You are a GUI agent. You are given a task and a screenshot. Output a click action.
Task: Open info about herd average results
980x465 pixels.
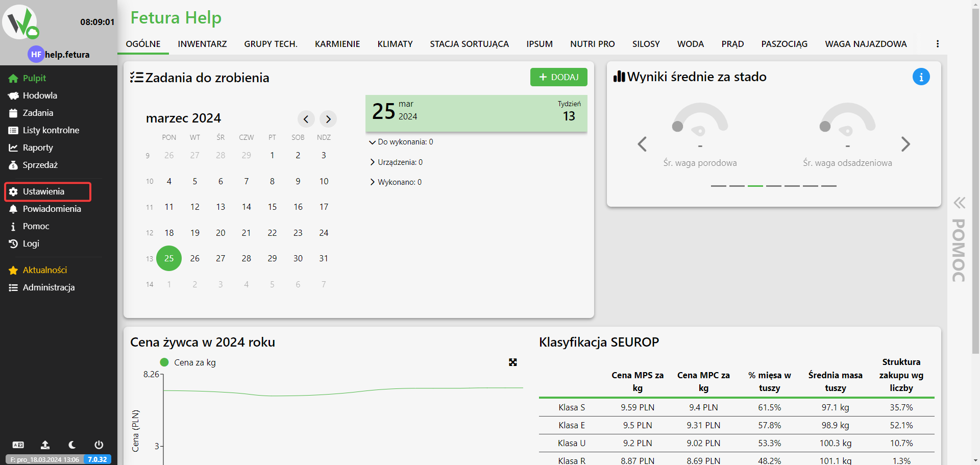[x=921, y=77]
